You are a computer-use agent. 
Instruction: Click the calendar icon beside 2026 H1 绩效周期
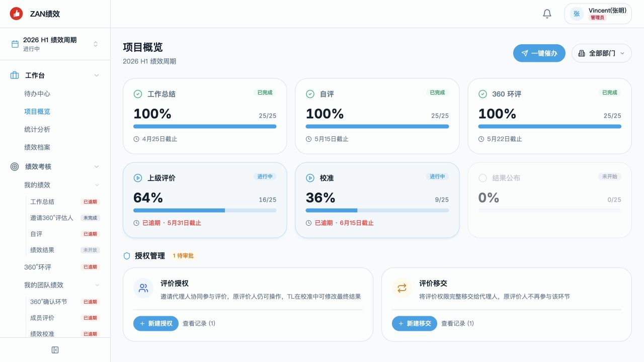[15, 44]
